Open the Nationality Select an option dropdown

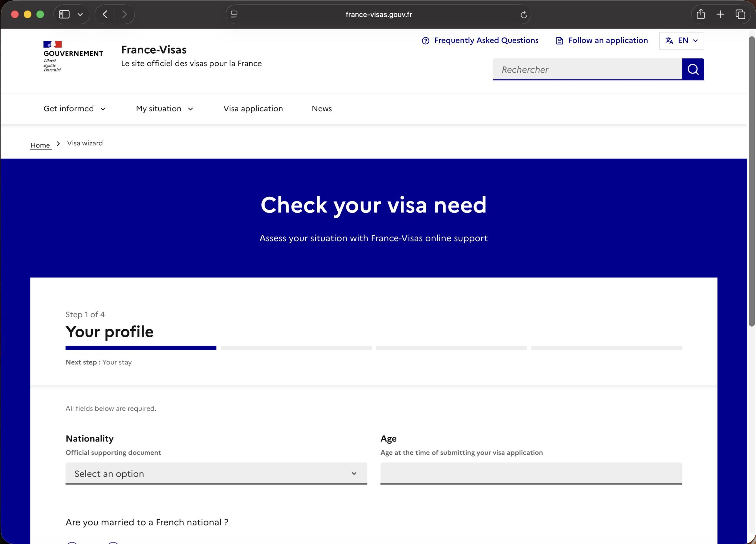tap(216, 473)
